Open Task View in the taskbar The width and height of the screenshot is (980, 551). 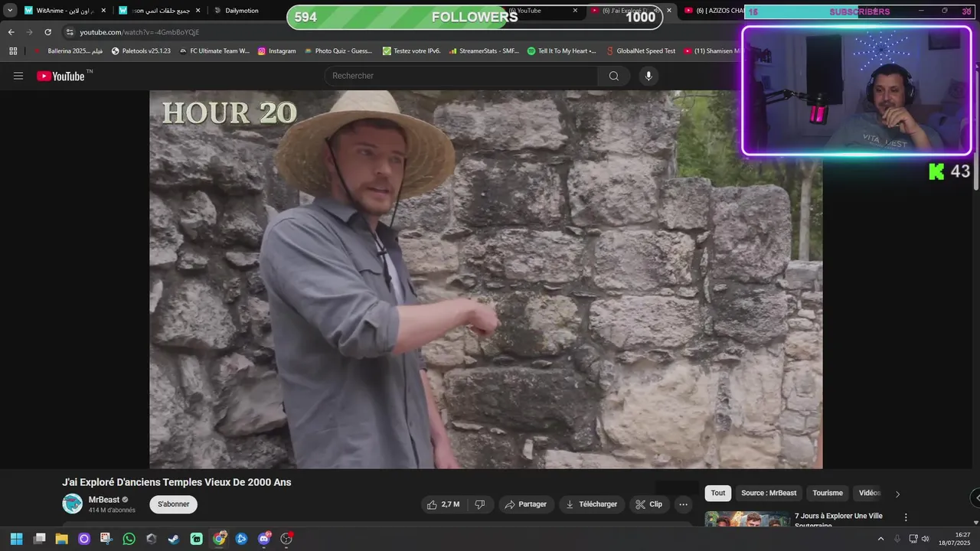click(x=39, y=539)
